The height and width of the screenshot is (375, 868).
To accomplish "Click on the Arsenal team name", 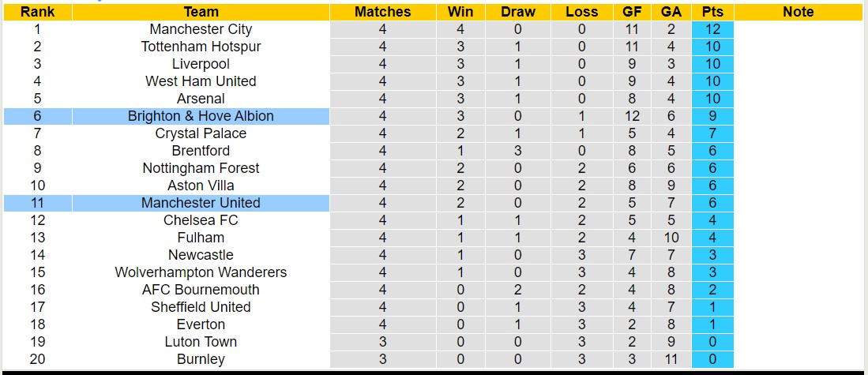I will (201, 99).
